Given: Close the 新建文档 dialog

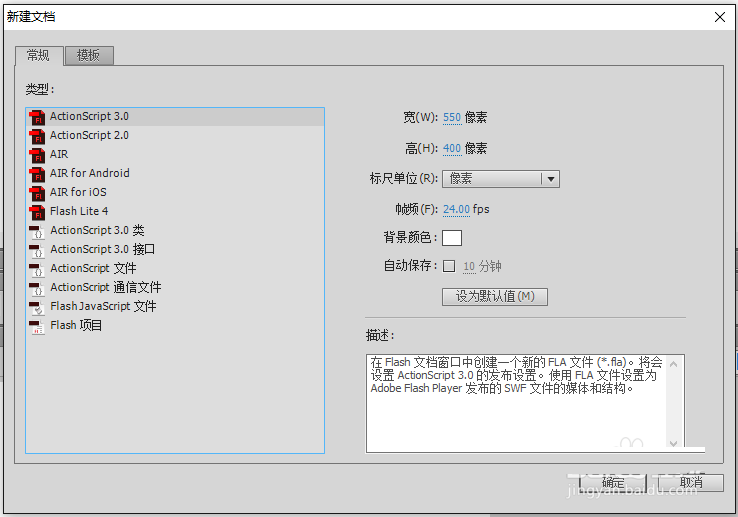Looking at the screenshot, I should pyautogui.click(x=720, y=17).
